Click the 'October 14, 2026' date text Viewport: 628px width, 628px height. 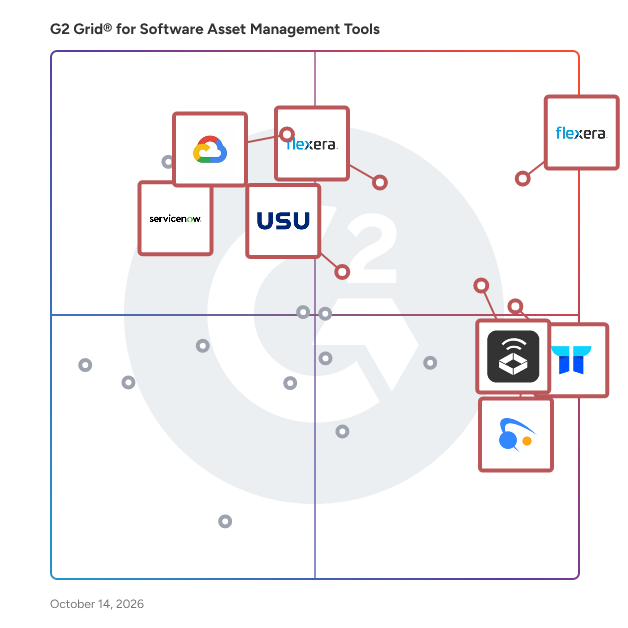[x=97, y=604]
